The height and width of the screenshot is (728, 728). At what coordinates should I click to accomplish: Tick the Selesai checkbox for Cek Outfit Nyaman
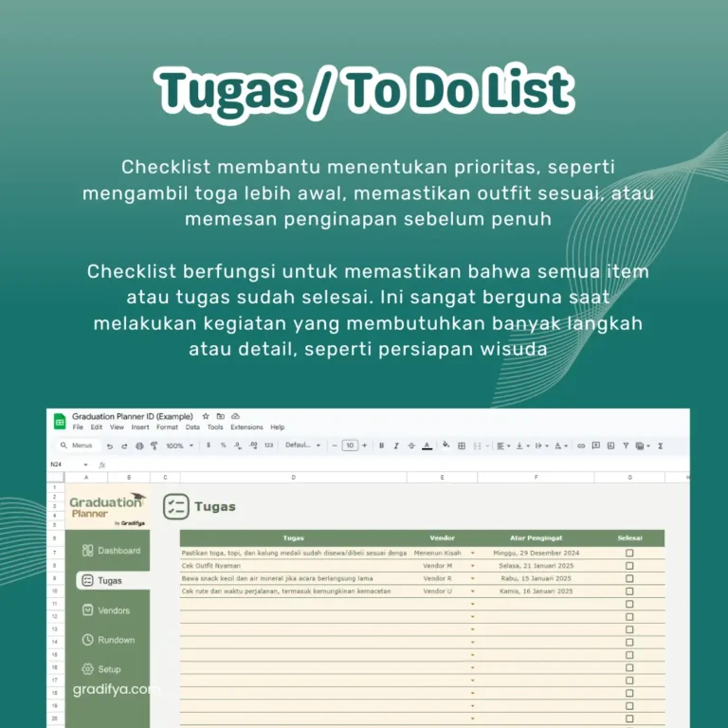coord(629,566)
